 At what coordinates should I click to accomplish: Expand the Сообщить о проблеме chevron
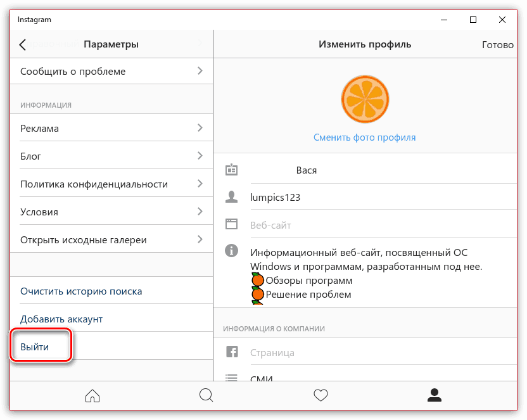(200, 70)
